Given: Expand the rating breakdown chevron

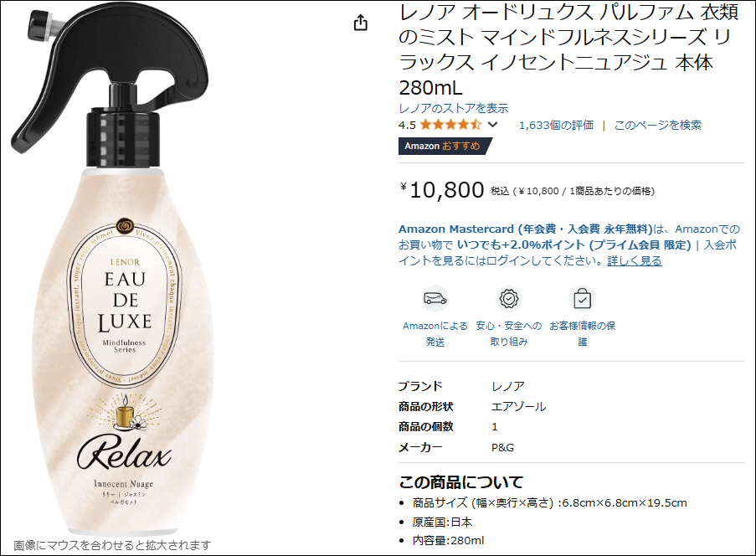Looking at the screenshot, I should [x=492, y=125].
